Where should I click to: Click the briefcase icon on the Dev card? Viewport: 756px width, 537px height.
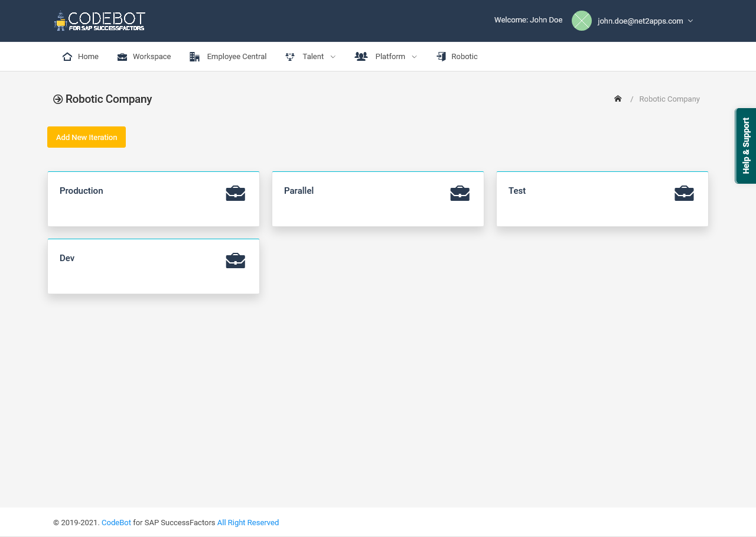(235, 260)
